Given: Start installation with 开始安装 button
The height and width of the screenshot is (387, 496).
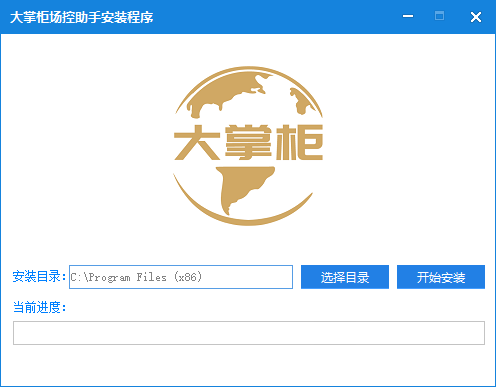Looking at the screenshot, I should 441,277.
